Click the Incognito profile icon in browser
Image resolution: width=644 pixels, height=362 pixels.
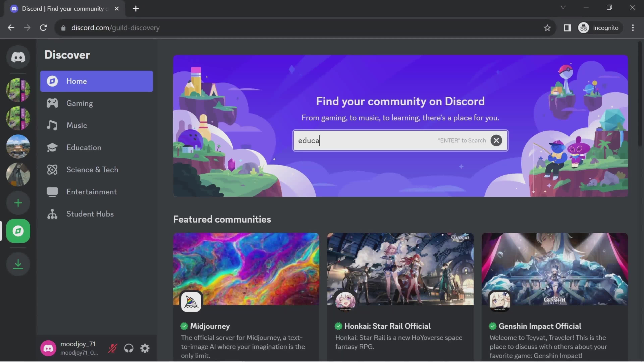[584, 27]
